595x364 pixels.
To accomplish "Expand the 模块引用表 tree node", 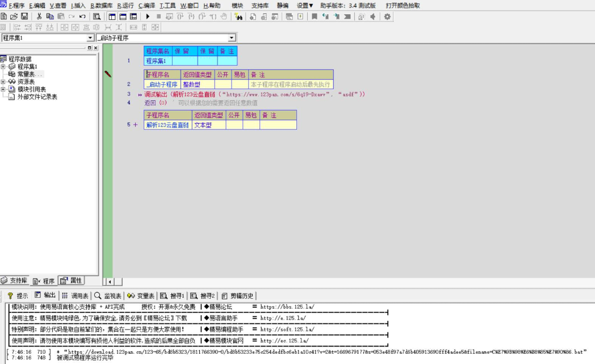I will point(3,89).
